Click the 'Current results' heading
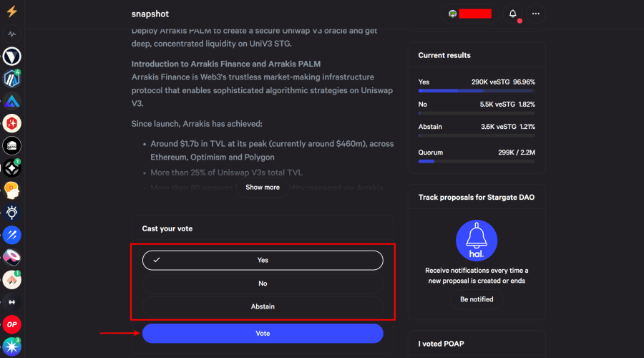The width and height of the screenshot is (644, 358). tap(444, 55)
